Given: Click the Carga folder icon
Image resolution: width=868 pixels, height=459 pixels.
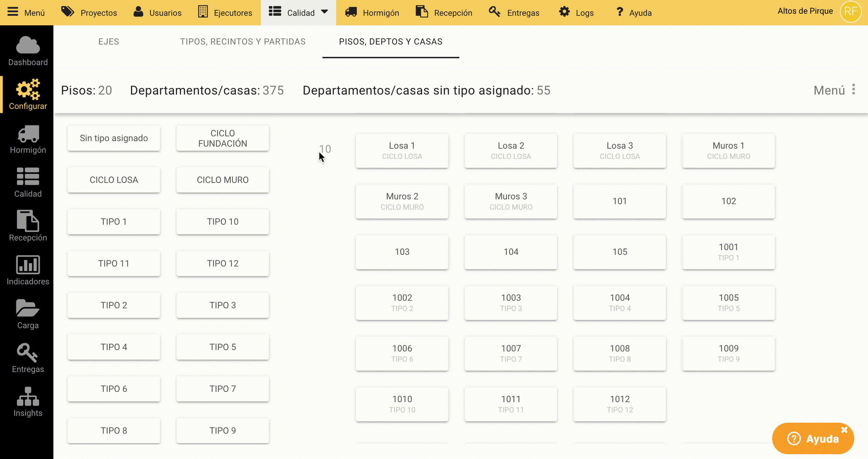Looking at the screenshot, I should [x=28, y=308].
